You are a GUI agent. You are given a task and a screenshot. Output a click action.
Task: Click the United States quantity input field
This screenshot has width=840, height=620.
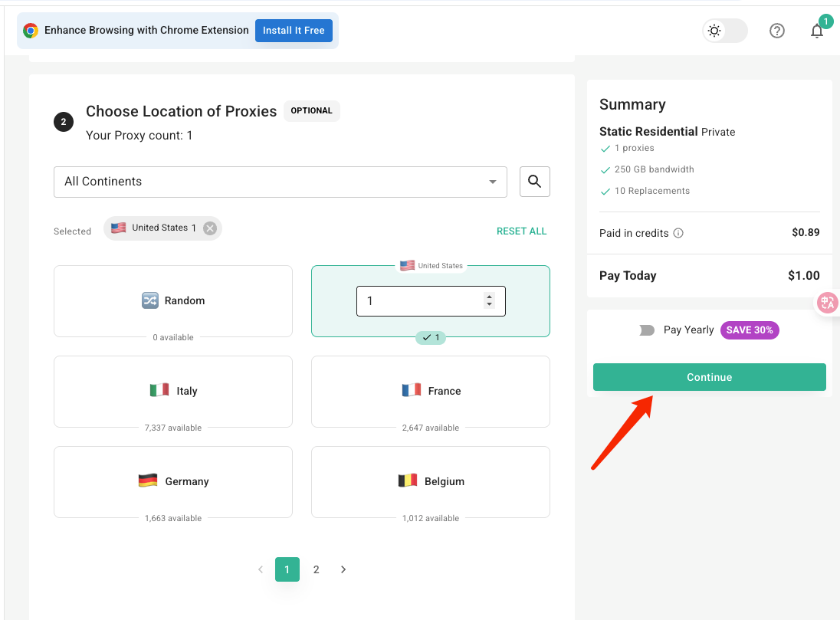pos(431,301)
